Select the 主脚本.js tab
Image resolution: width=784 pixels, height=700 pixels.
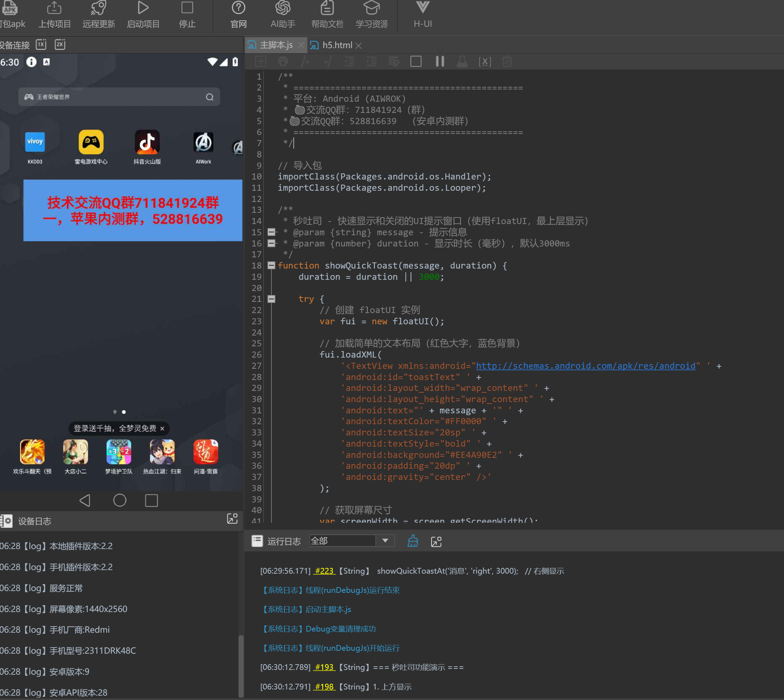(276, 45)
